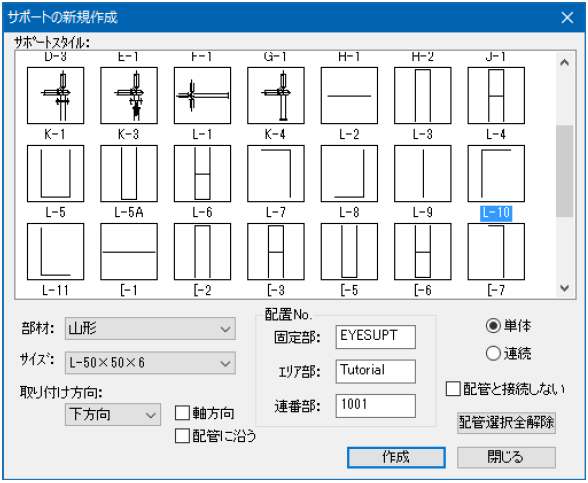This screenshot has height=483, width=588.
Task: Choose the L-2 horizontal line support style
Action: point(349,96)
